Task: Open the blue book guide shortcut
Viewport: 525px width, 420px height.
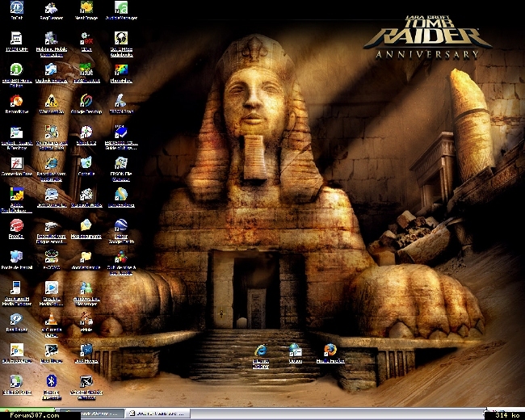Action: click(121, 138)
